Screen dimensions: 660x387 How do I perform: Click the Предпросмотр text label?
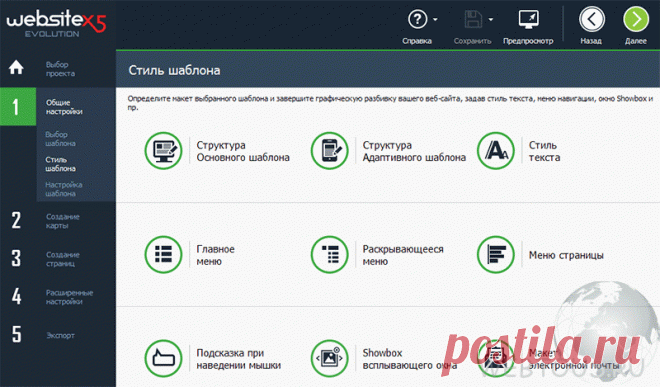[528, 41]
